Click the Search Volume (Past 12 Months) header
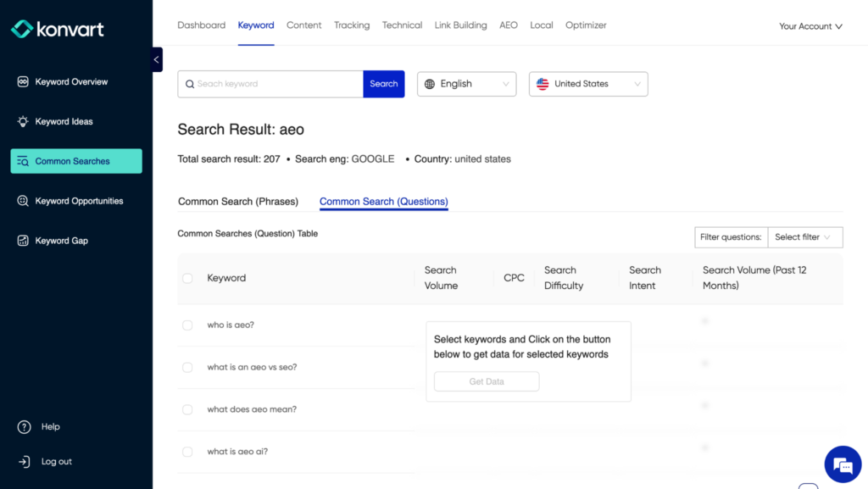The height and width of the screenshot is (489, 868). tap(754, 278)
